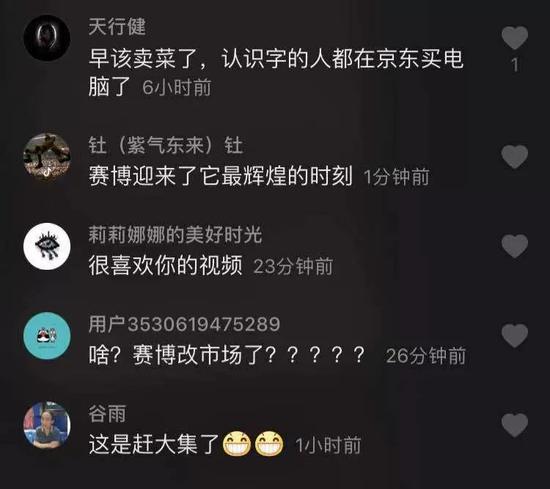Tap the heart beside 谷雨's comment
550x489 pixels.
[515, 425]
